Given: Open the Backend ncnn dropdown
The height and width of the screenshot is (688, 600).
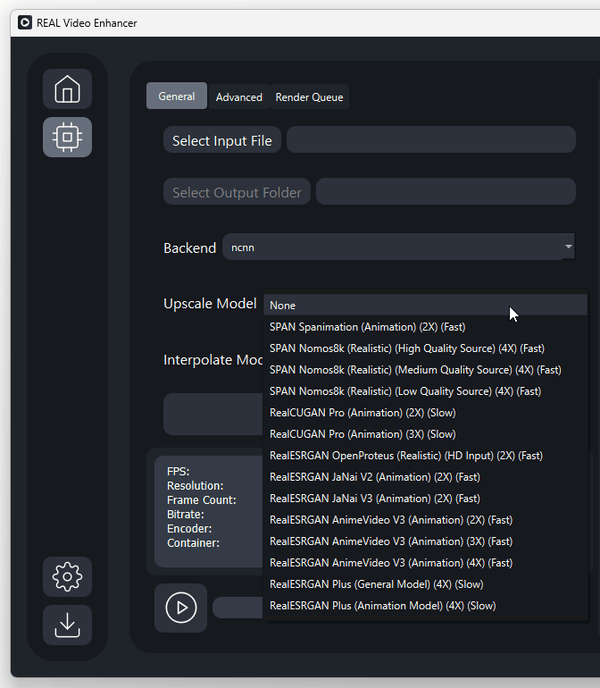Looking at the screenshot, I should click(399, 247).
